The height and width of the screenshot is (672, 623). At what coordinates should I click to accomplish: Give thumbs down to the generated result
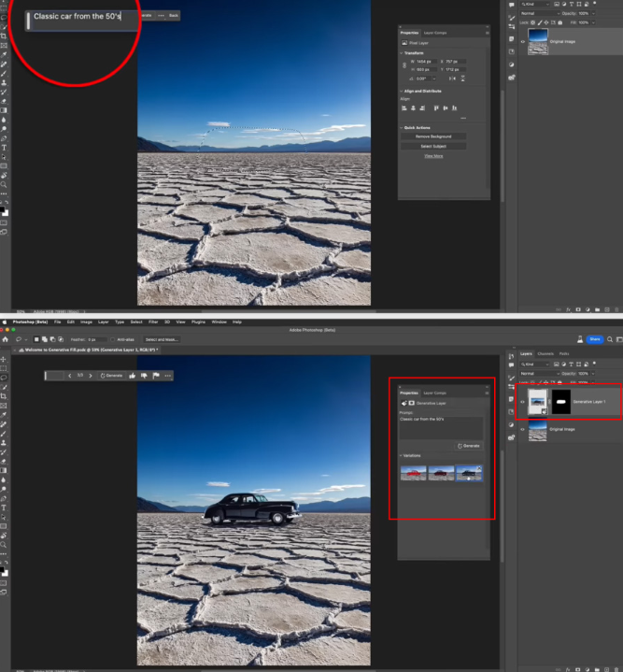[x=144, y=376]
